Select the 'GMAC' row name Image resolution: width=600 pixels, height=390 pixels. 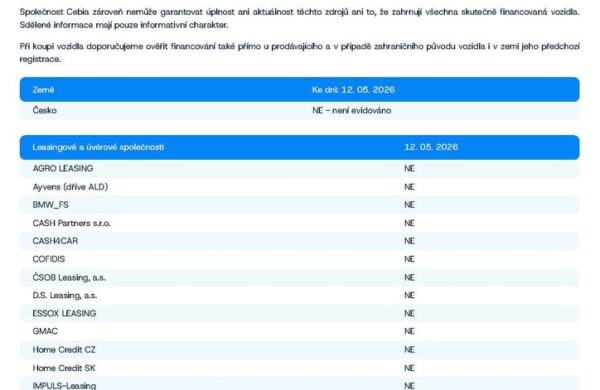click(45, 331)
